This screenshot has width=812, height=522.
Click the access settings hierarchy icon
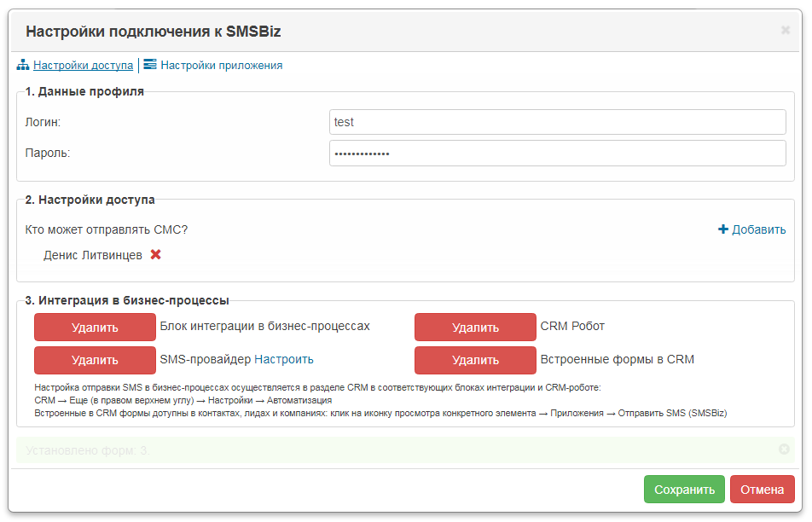(x=23, y=65)
